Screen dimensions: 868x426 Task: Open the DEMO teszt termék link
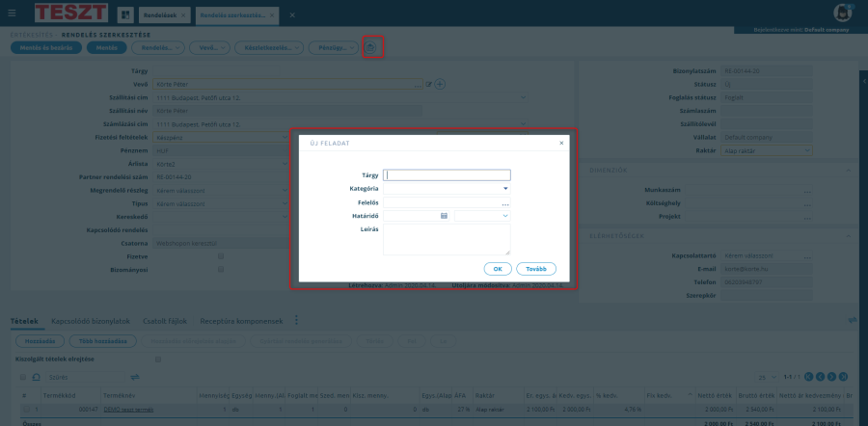coord(128,410)
